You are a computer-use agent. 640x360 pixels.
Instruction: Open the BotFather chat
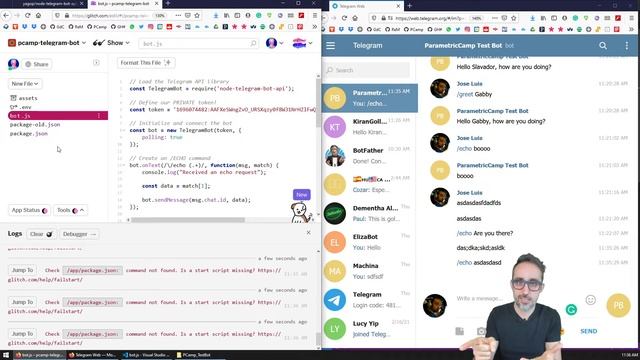370,156
